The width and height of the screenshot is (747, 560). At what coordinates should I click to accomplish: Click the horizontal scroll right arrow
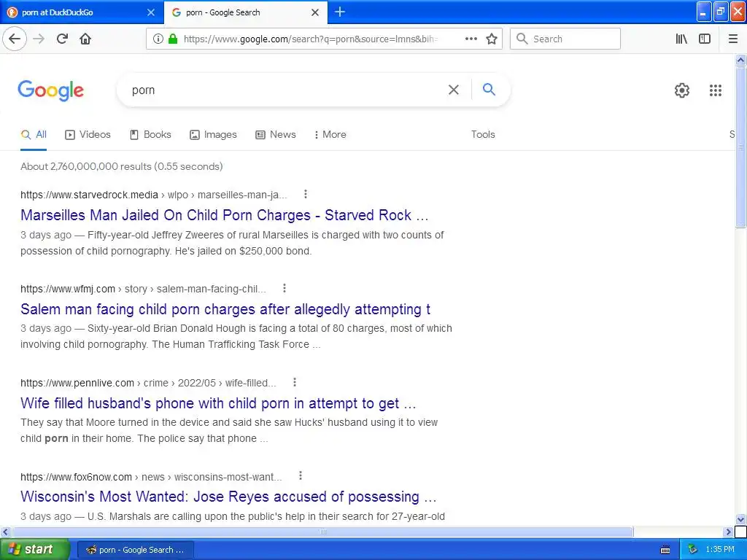pyautogui.click(x=728, y=532)
